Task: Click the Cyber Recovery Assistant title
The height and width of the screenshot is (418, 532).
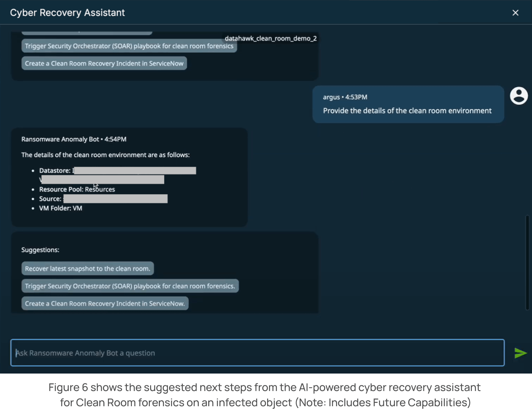Action: (x=67, y=13)
